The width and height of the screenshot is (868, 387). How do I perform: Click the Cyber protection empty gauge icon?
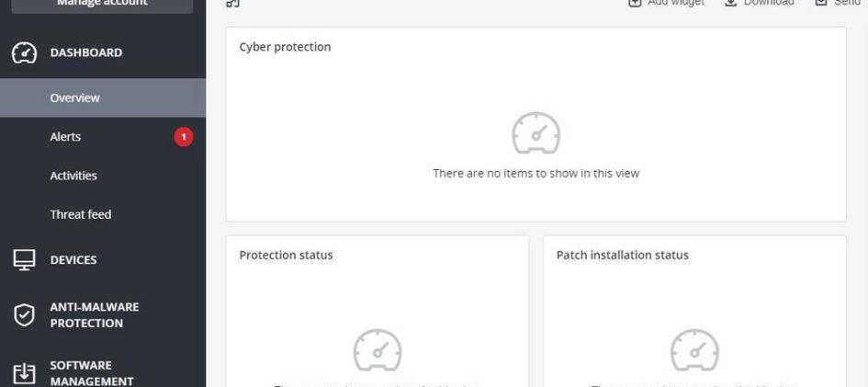[x=535, y=134]
